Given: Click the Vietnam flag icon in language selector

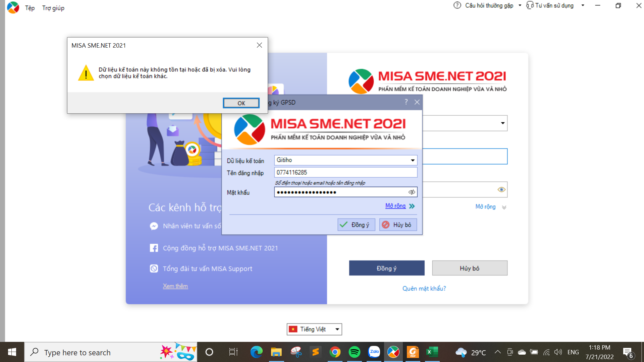Looking at the screenshot, I should (x=293, y=329).
